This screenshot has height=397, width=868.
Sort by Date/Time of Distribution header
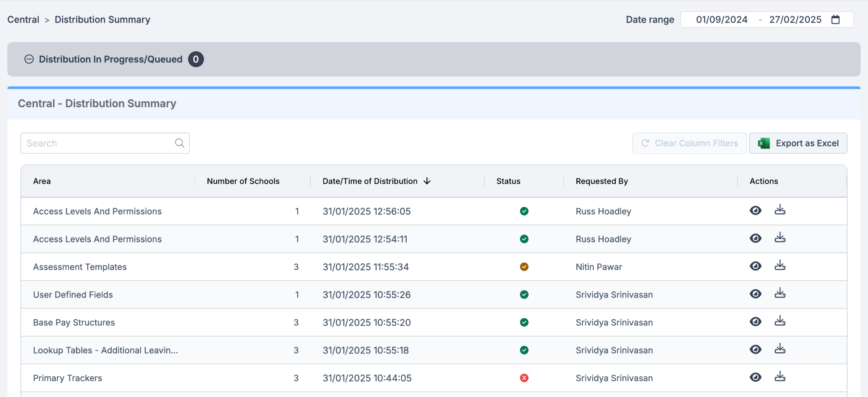point(370,181)
